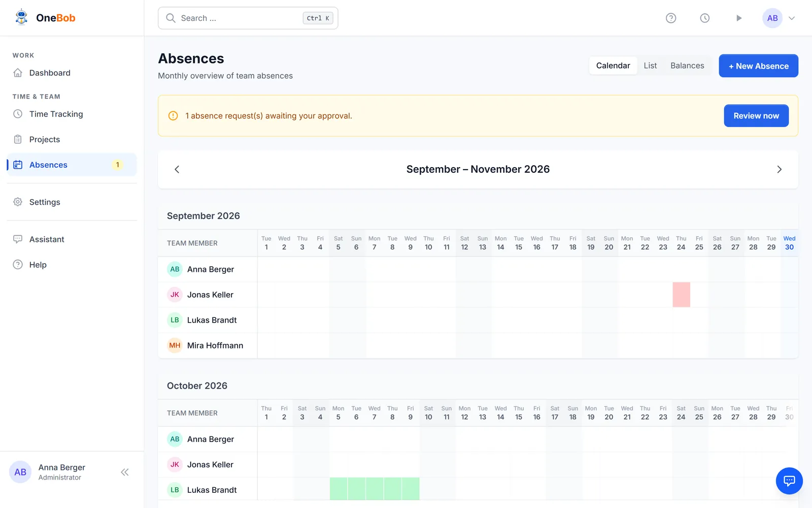The width and height of the screenshot is (812, 508).
Task: Open the help question-mark icon in header
Action: 671,18
